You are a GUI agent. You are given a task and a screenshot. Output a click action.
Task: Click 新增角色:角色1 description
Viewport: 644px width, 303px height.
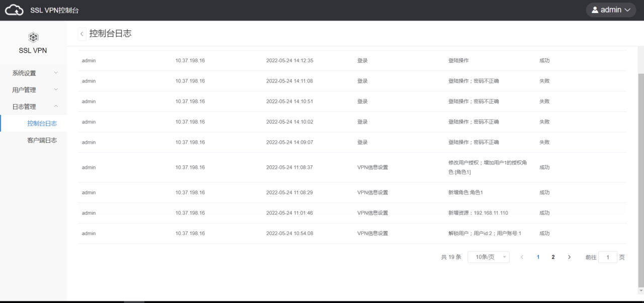coord(466,192)
